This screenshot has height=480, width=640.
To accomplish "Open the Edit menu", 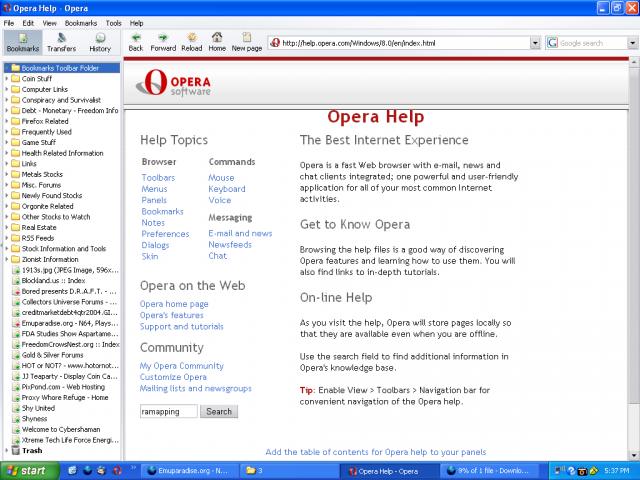I will pyautogui.click(x=28, y=23).
